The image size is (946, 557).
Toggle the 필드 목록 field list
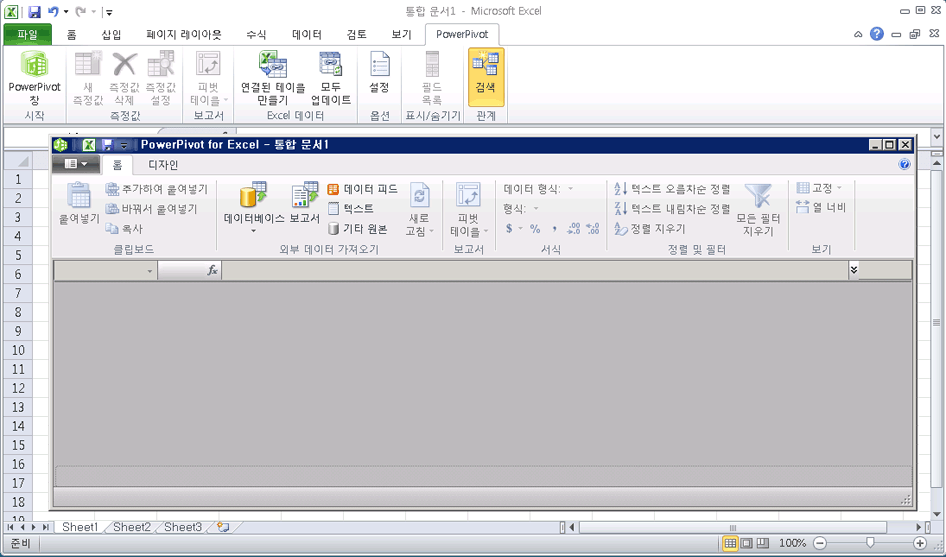click(432, 78)
